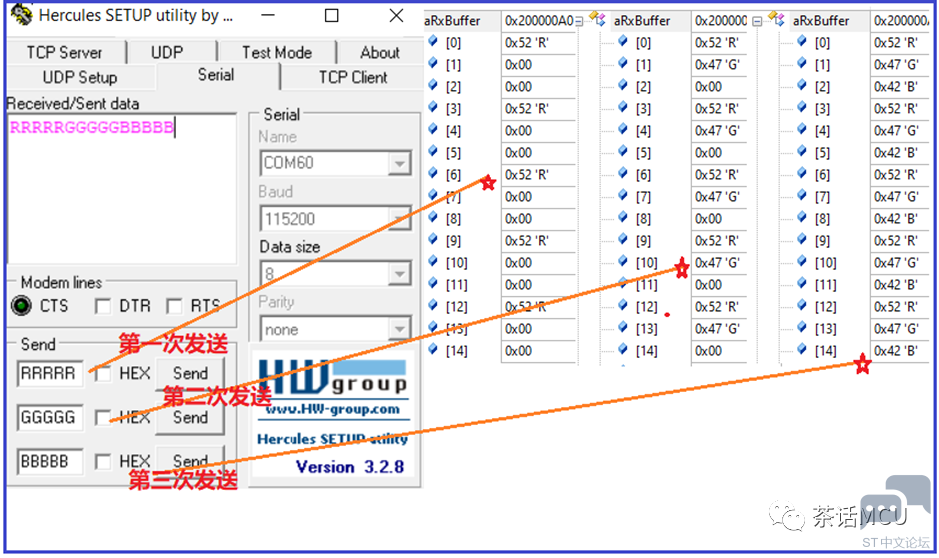Open the TCP Client tab

click(x=353, y=77)
